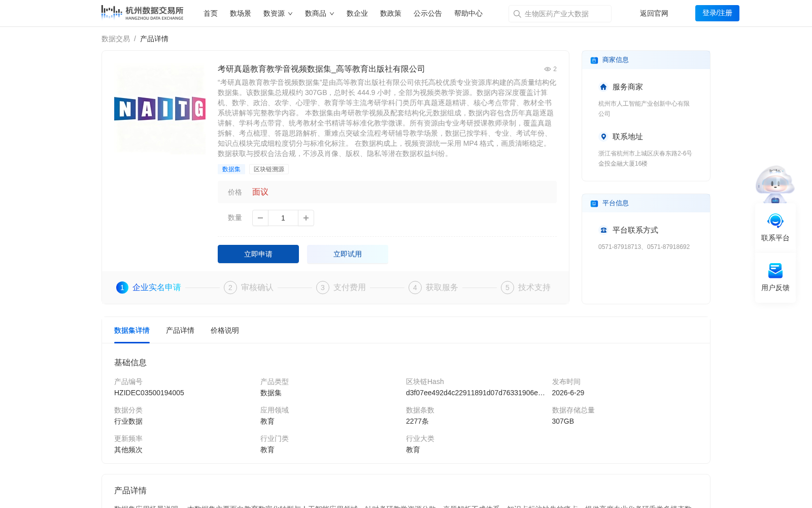Click platform phone numbers 0571-87918713
Viewport: 812px width, 508px height.
tap(644, 247)
